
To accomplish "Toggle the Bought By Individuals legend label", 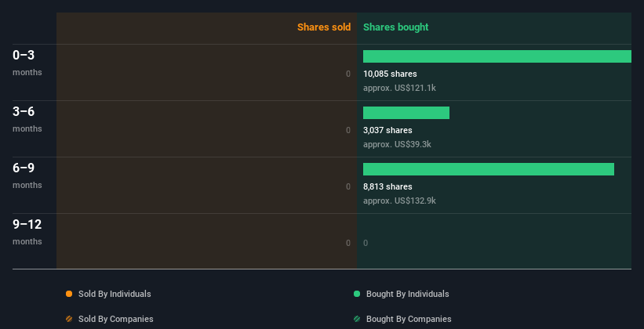I will (x=407, y=294).
